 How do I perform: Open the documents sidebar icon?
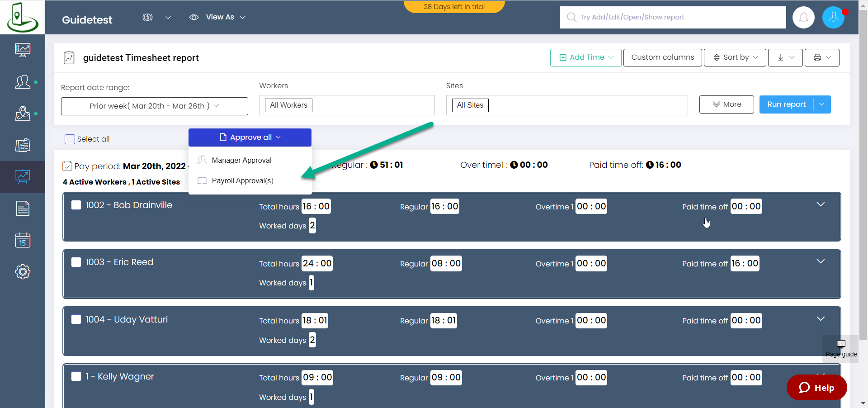[x=23, y=209]
